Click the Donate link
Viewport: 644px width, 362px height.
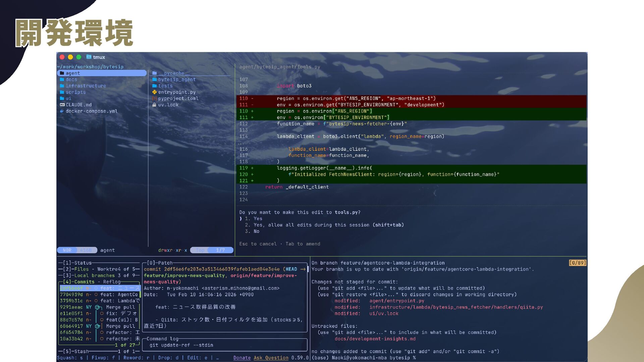pyautogui.click(x=242, y=358)
